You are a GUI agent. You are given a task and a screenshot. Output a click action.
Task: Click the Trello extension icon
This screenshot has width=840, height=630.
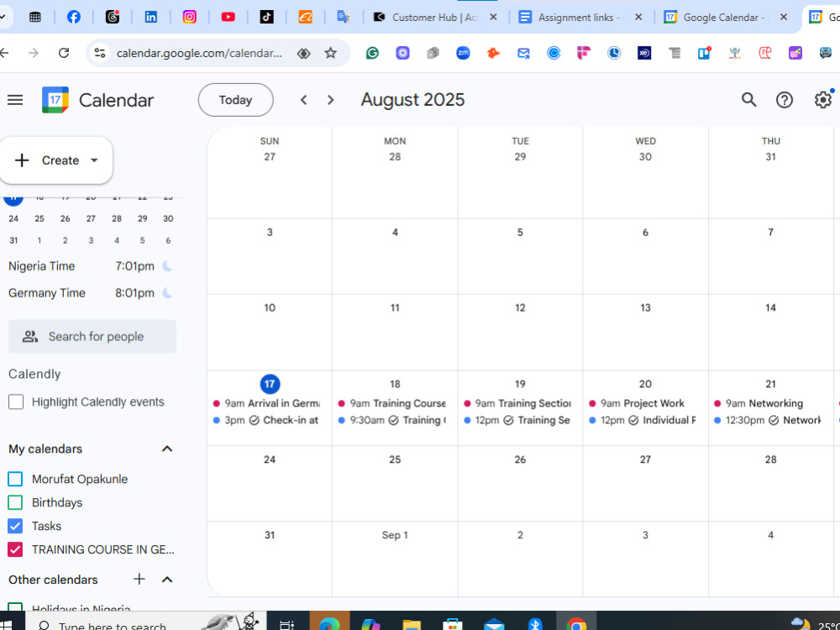tap(704, 52)
